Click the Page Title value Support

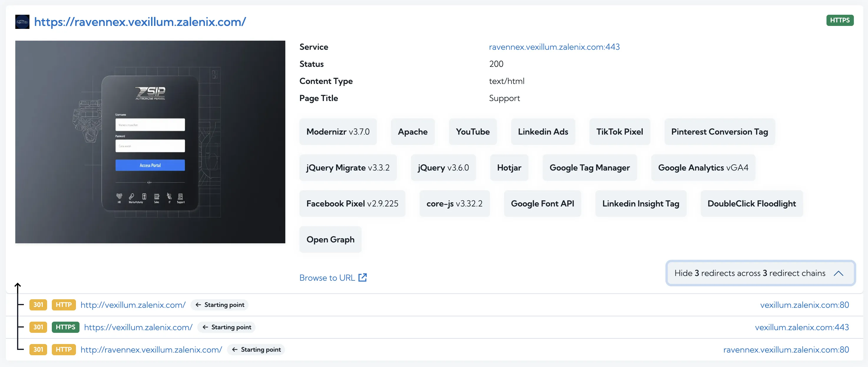coord(504,98)
